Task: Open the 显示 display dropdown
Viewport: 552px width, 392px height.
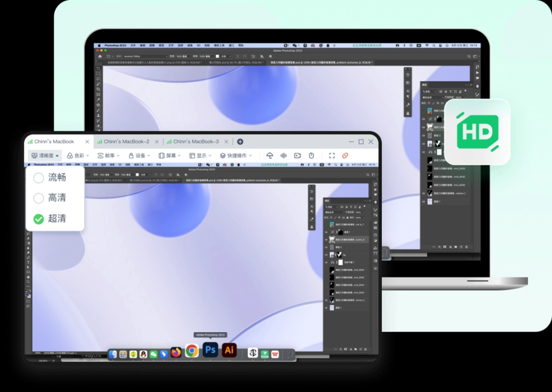Action: 200,155
